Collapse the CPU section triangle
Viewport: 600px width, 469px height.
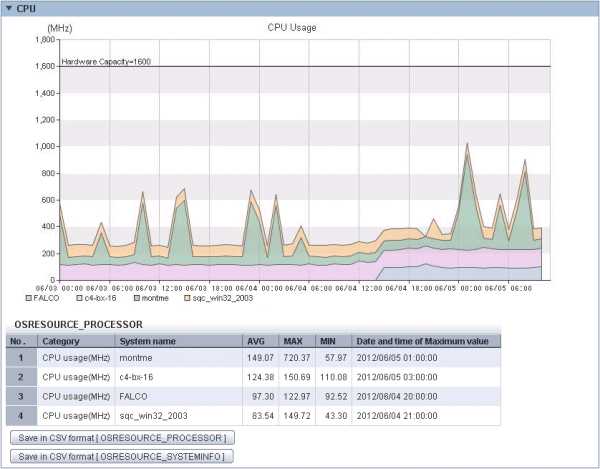[10, 8]
